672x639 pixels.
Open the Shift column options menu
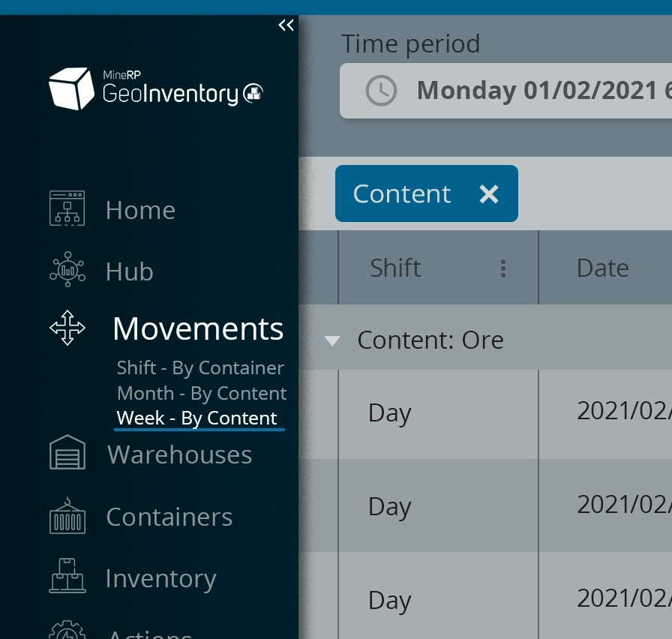click(503, 268)
